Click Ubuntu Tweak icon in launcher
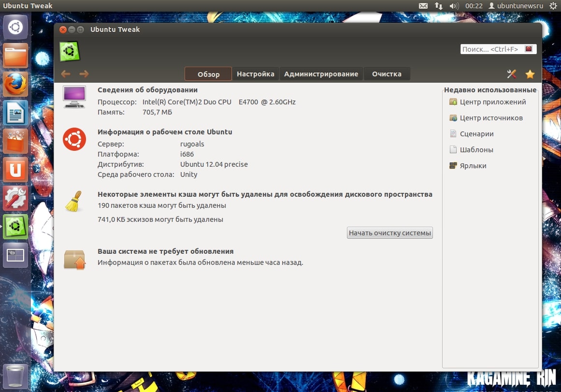 15,227
